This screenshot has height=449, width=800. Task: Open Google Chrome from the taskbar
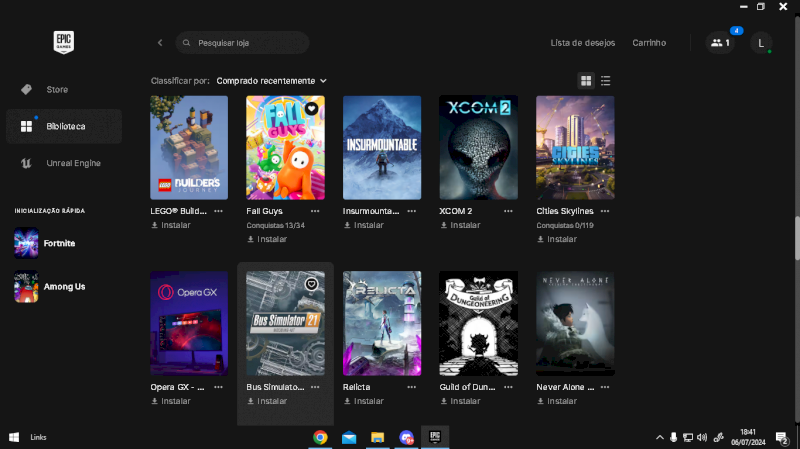tap(320, 437)
